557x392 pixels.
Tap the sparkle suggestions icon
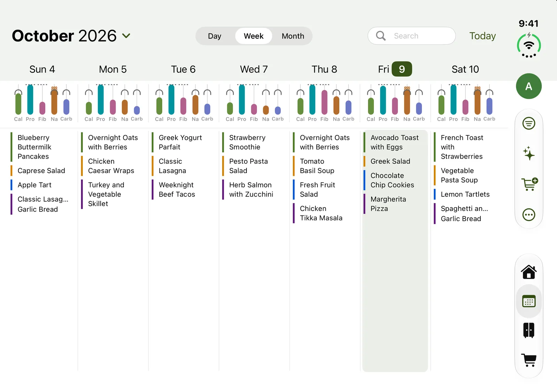tap(528, 154)
